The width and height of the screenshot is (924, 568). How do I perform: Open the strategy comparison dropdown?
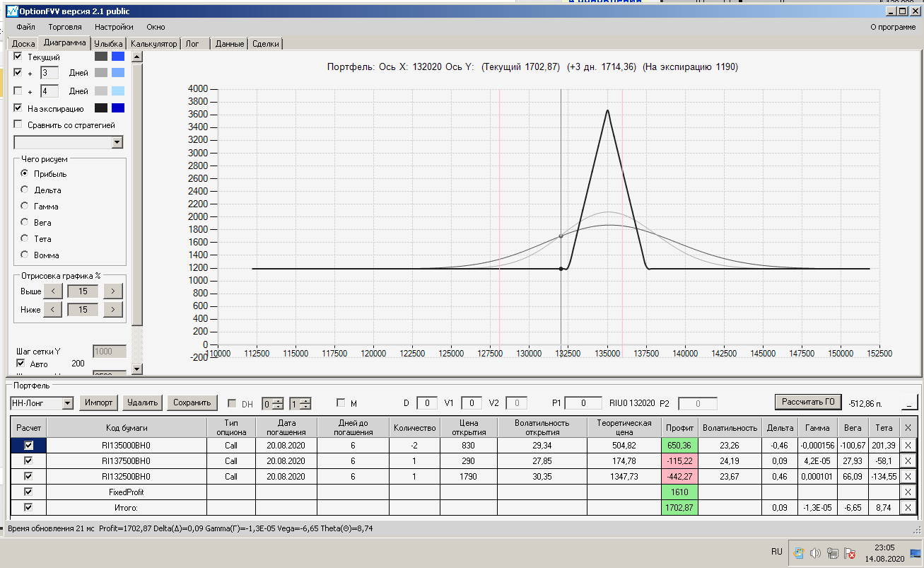coord(117,142)
